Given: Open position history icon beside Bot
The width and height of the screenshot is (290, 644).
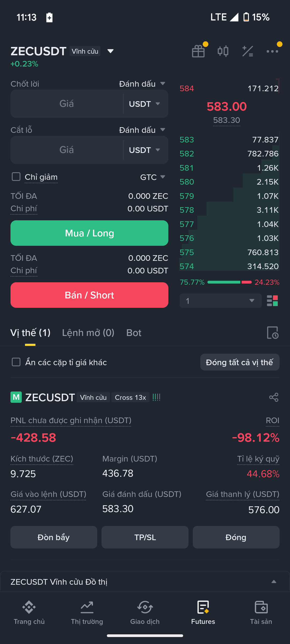Looking at the screenshot, I should (x=273, y=333).
